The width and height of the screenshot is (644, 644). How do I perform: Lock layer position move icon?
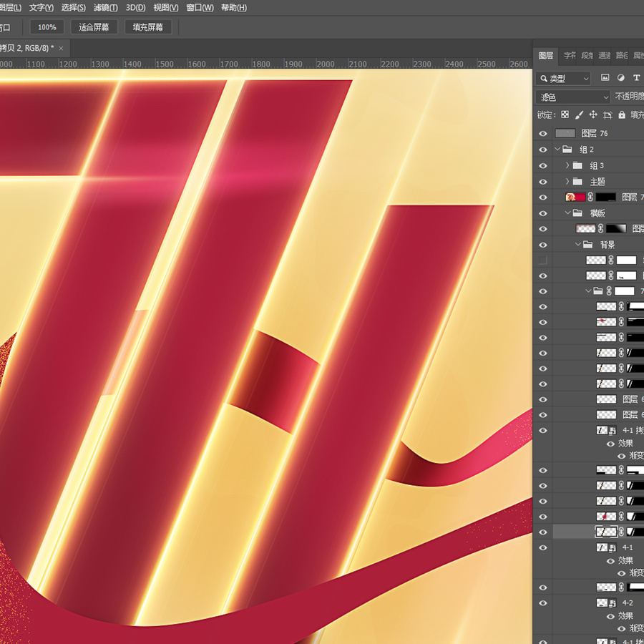(x=593, y=114)
